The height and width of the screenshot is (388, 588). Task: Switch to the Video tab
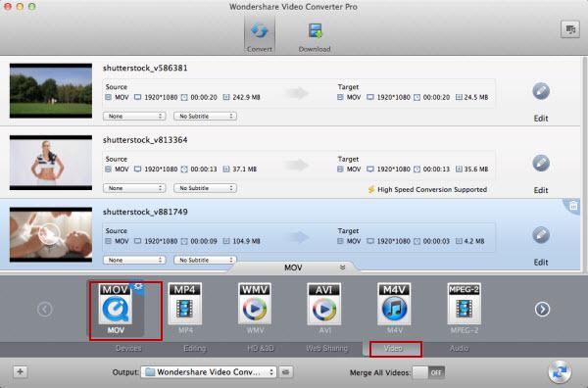click(393, 349)
